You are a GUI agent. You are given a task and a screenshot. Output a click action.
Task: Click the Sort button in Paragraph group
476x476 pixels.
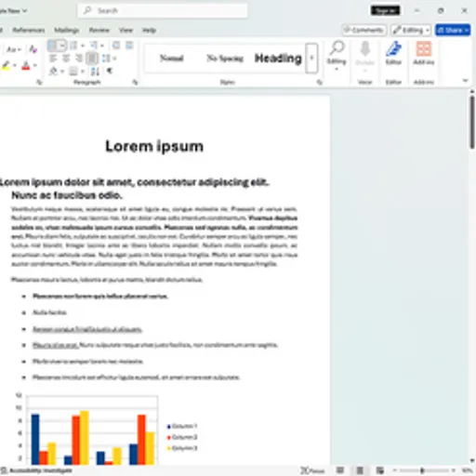(95, 72)
